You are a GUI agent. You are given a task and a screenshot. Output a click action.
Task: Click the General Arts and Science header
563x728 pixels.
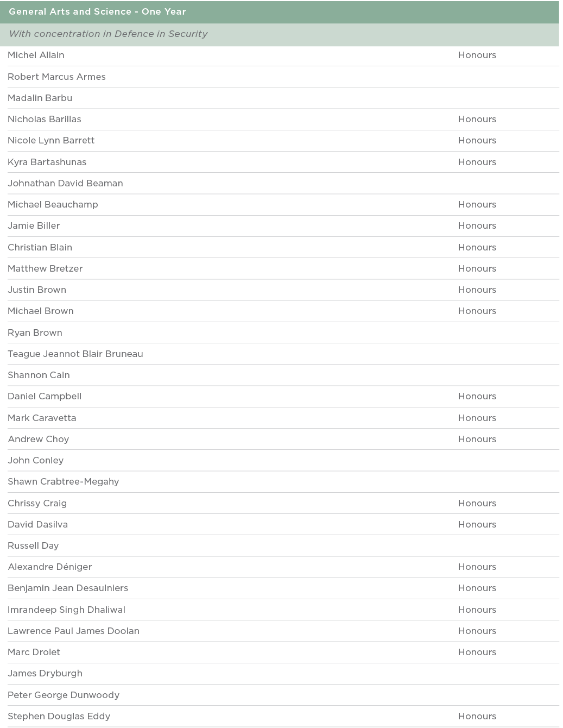point(97,11)
